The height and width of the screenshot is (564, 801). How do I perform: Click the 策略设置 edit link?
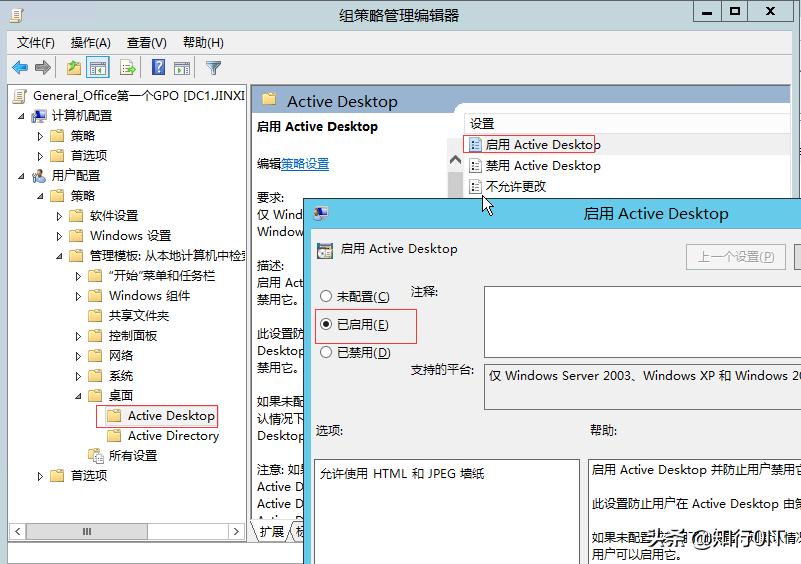coord(305,164)
